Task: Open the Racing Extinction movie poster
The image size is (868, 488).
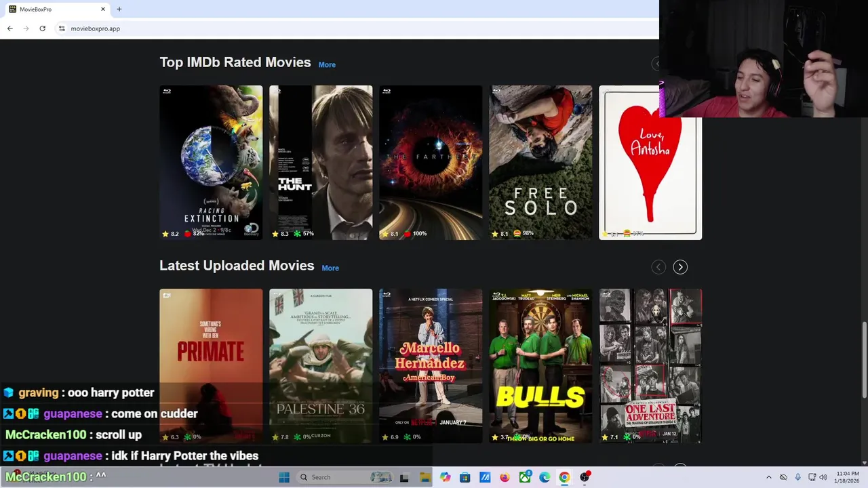Action: (211, 163)
